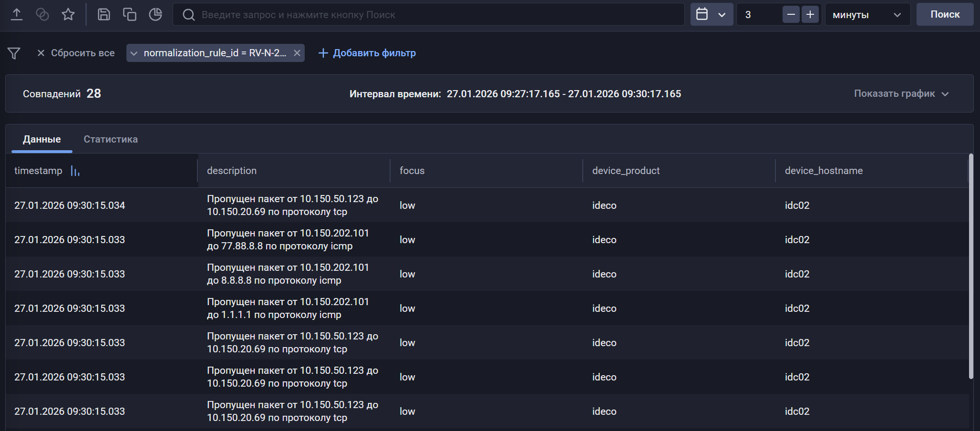The width and height of the screenshot is (980, 431).
Task: Click Добавить фильтр to add a filter
Action: 367,53
